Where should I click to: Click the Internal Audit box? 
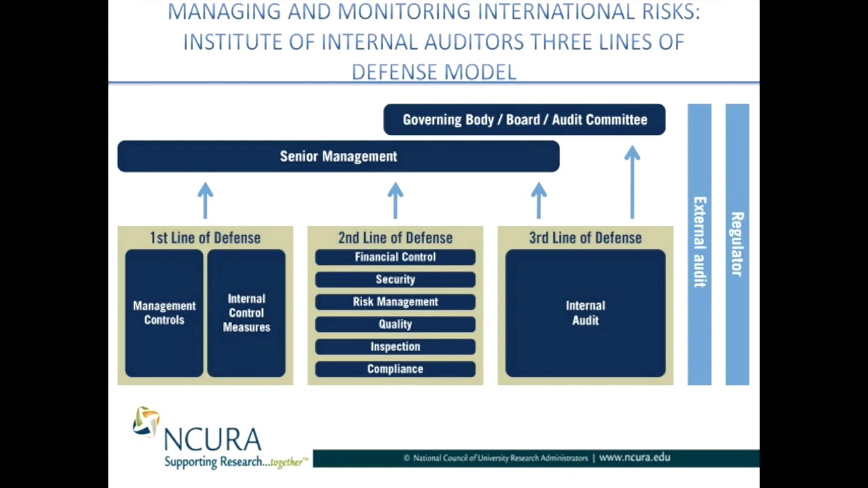[x=585, y=313]
